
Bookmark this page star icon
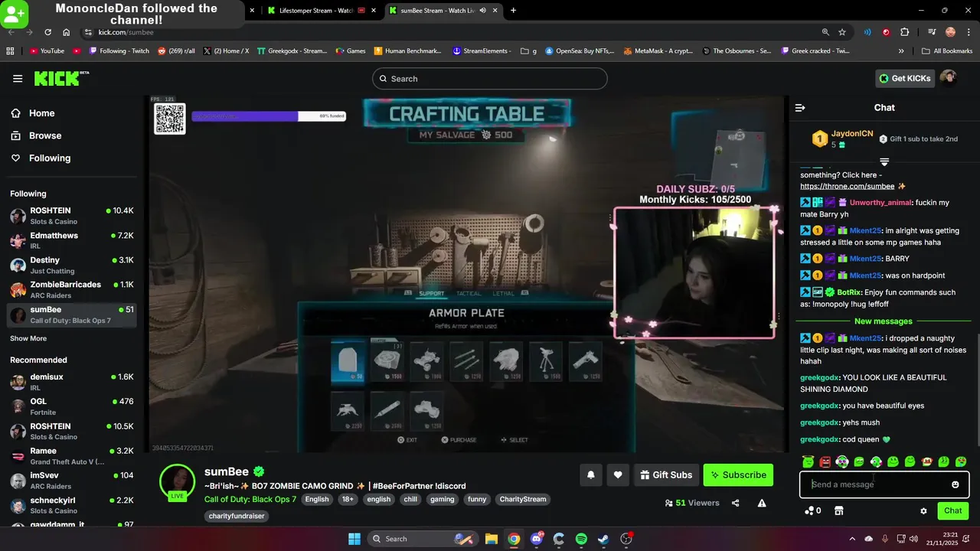click(842, 32)
